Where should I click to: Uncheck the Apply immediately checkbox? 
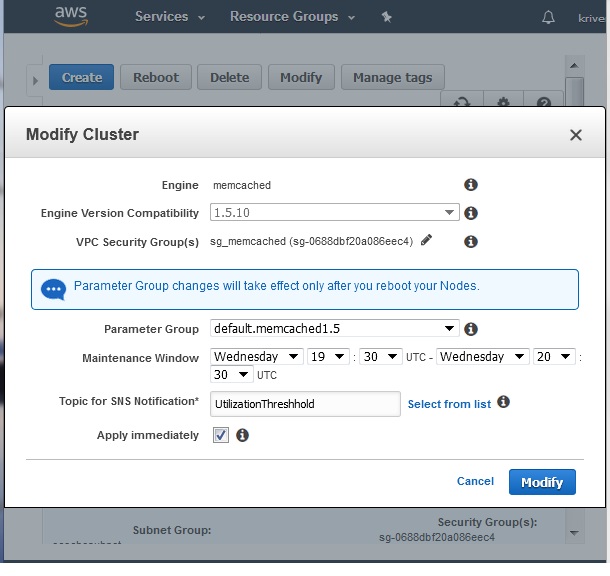[x=221, y=435]
